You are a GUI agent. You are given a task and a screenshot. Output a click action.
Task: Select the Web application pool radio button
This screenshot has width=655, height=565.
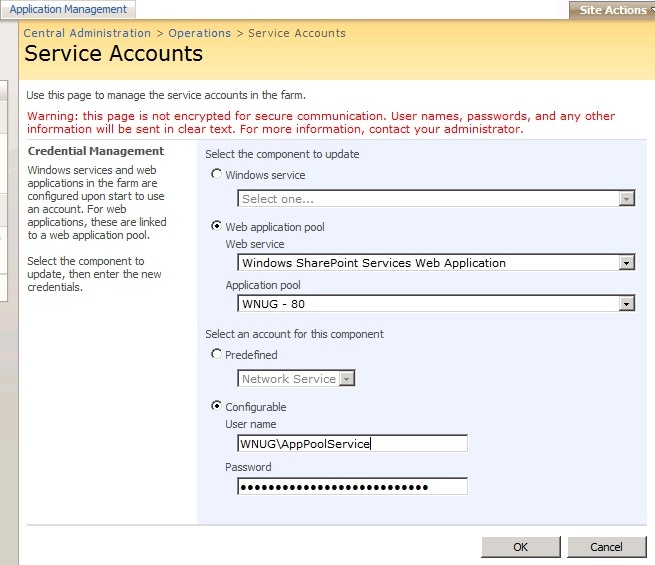click(216, 226)
